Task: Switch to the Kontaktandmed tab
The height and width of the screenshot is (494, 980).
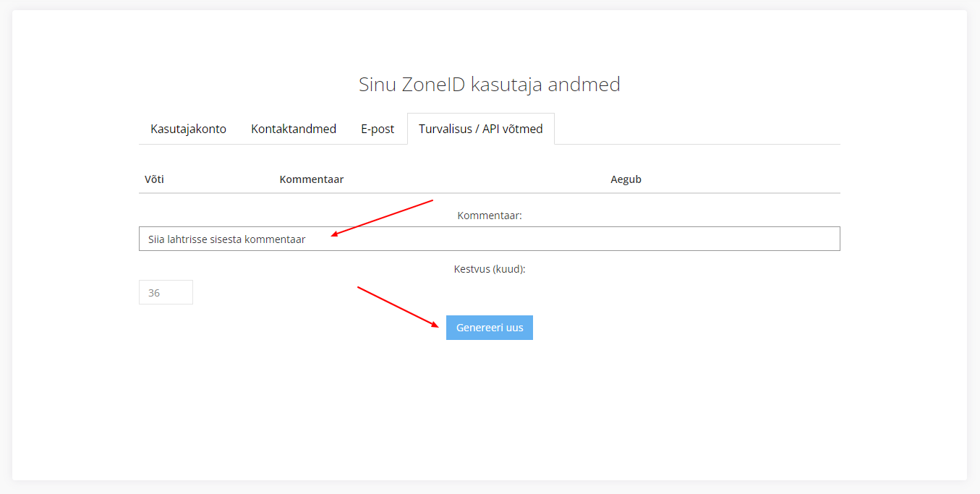Action: coord(294,129)
